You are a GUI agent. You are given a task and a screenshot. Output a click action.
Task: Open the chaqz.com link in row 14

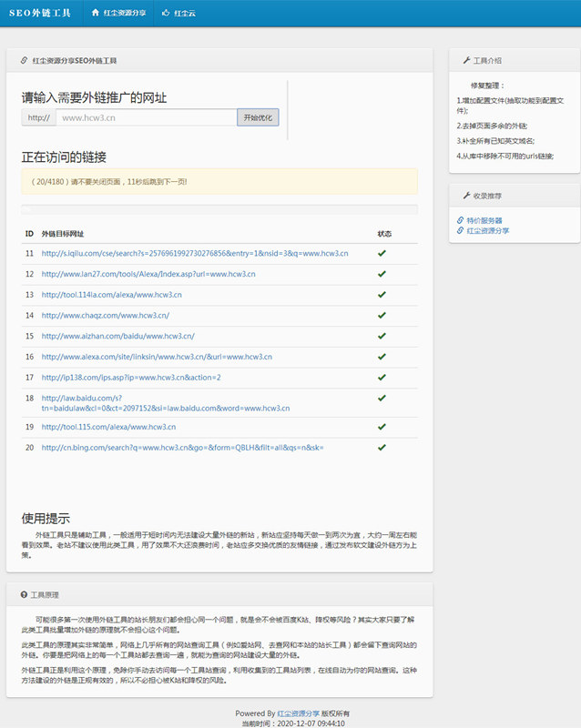pyautogui.click(x=106, y=315)
